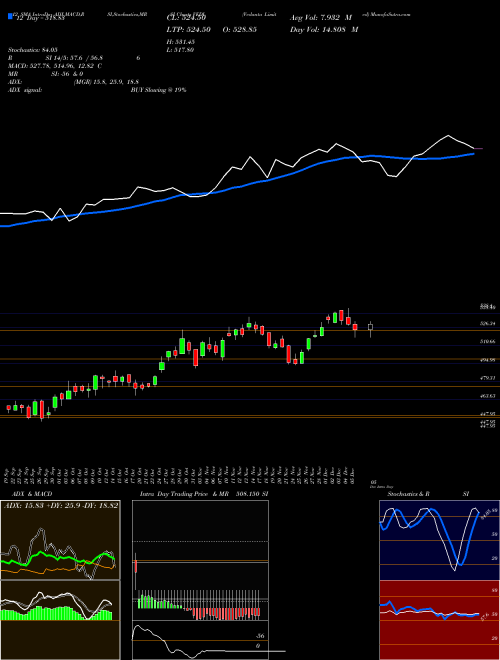Click the 463.63 price axis label

pos(488,396)
